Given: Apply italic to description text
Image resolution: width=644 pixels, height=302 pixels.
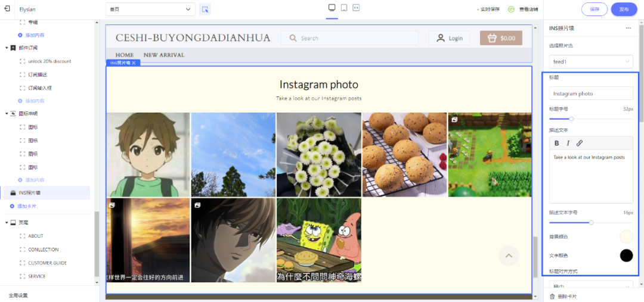Looking at the screenshot, I should [568, 143].
